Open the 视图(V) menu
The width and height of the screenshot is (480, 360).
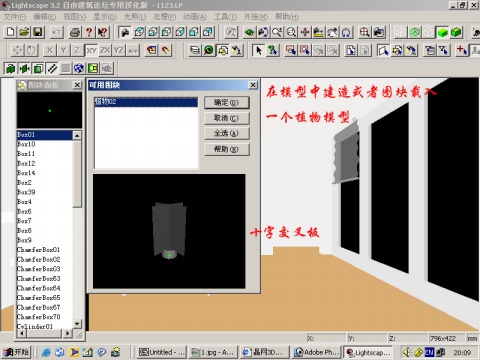coord(75,16)
